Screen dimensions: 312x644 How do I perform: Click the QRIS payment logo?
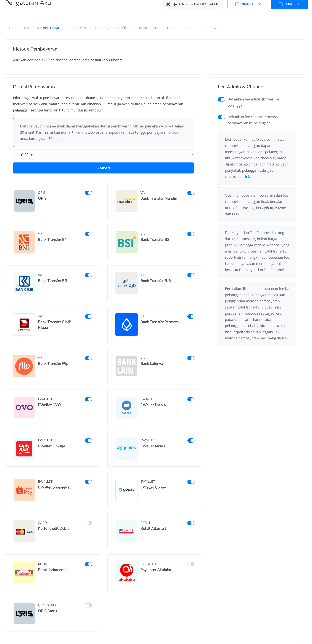[24, 201]
